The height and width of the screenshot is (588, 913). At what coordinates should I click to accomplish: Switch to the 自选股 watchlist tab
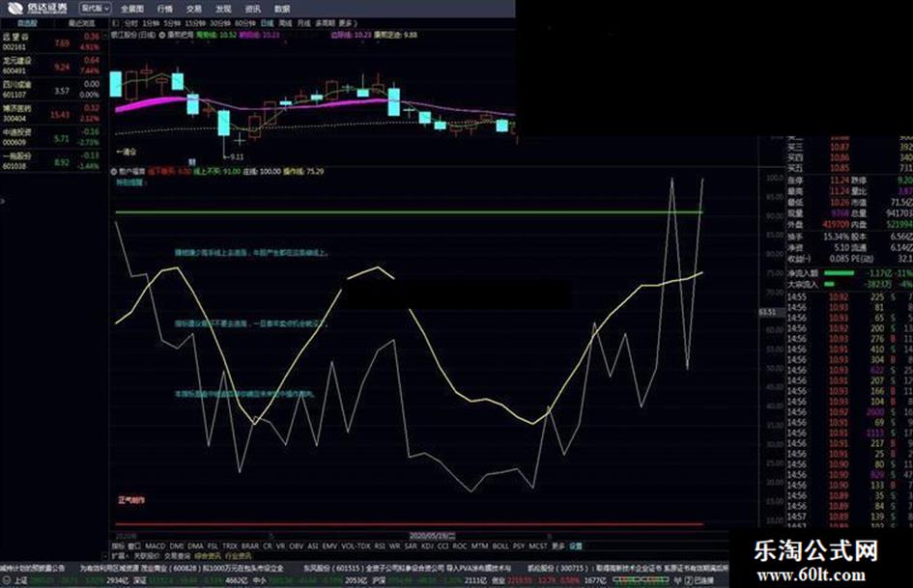(27, 23)
